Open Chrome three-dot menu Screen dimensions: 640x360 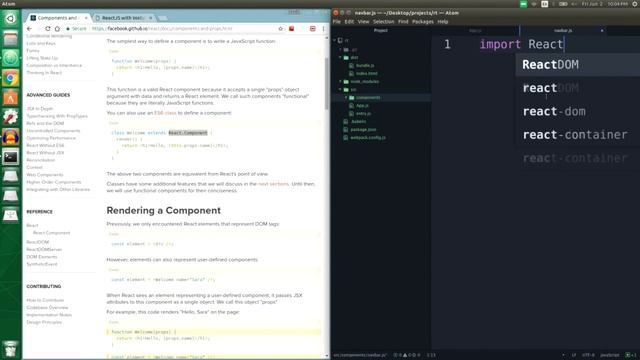(324, 29)
